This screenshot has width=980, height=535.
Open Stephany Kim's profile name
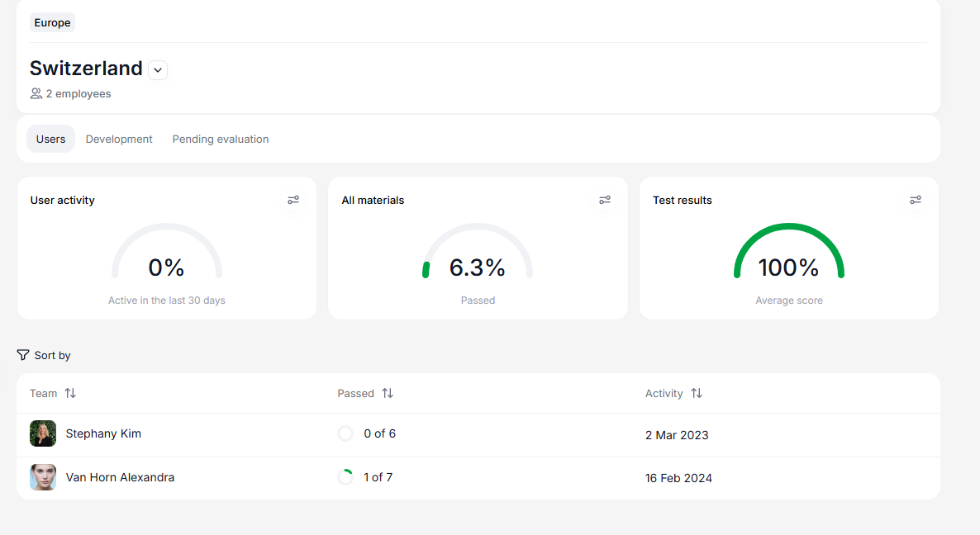103,433
